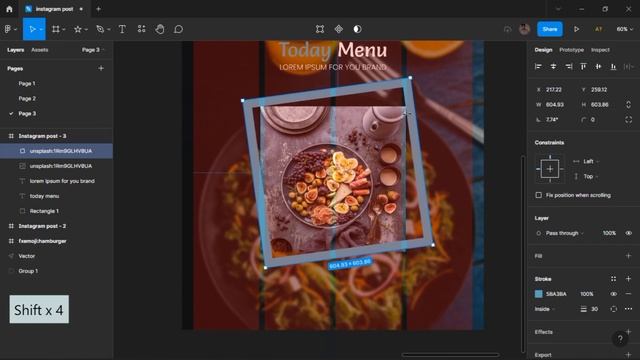640x360 pixels.
Task: Open the Resources tool
Action: (141, 29)
